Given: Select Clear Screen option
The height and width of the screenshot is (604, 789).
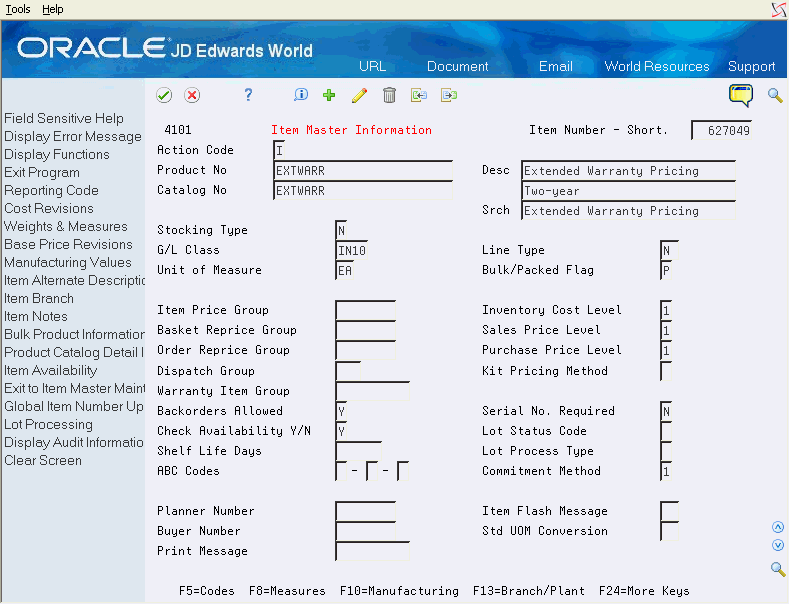Looking at the screenshot, I should tap(43, 461).
